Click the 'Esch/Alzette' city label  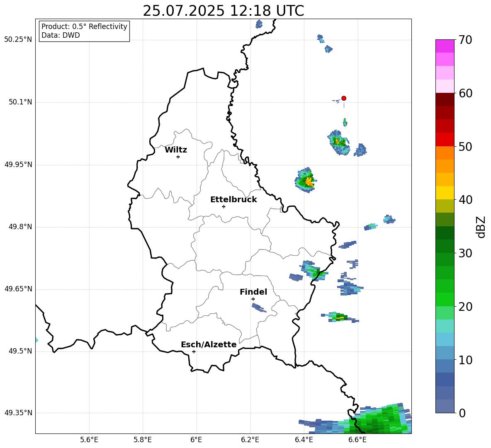point(209,344)
